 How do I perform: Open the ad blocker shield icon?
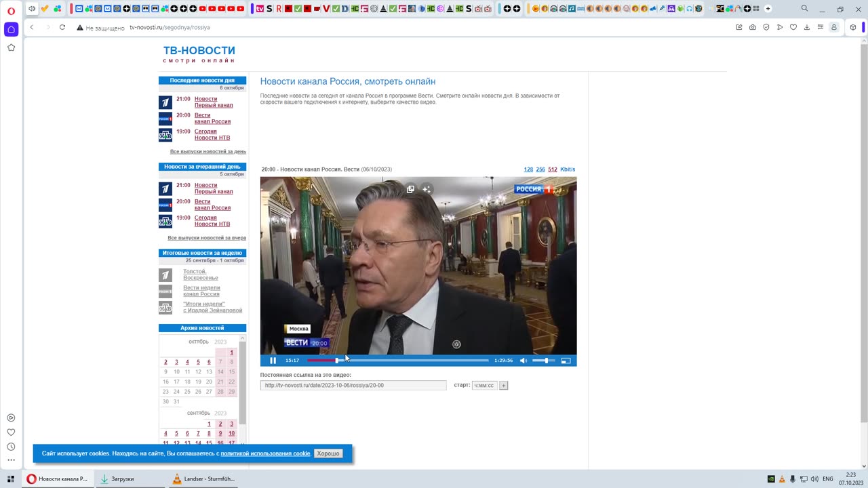(x=766, y=27)
